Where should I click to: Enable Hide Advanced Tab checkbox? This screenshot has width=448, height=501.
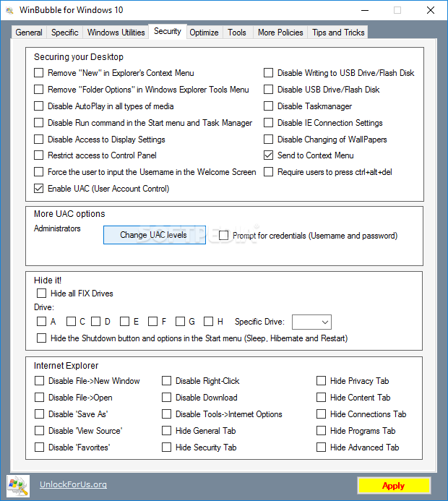[x=321, y=448]
